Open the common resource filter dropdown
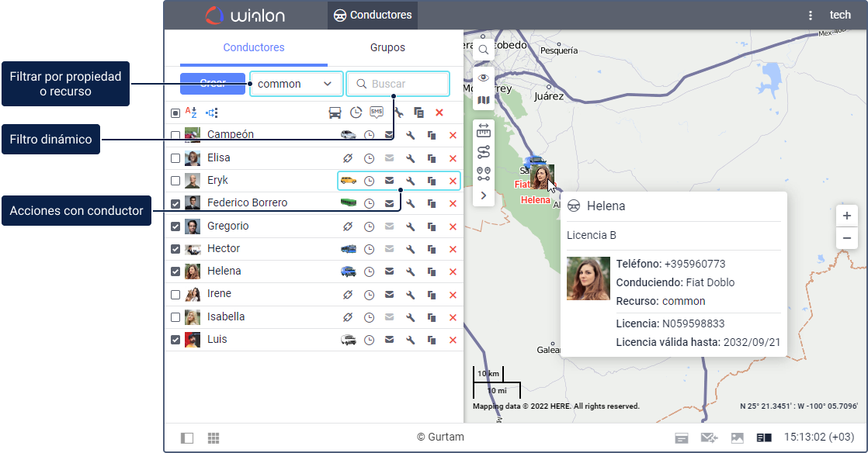 (x=296, y=84)
